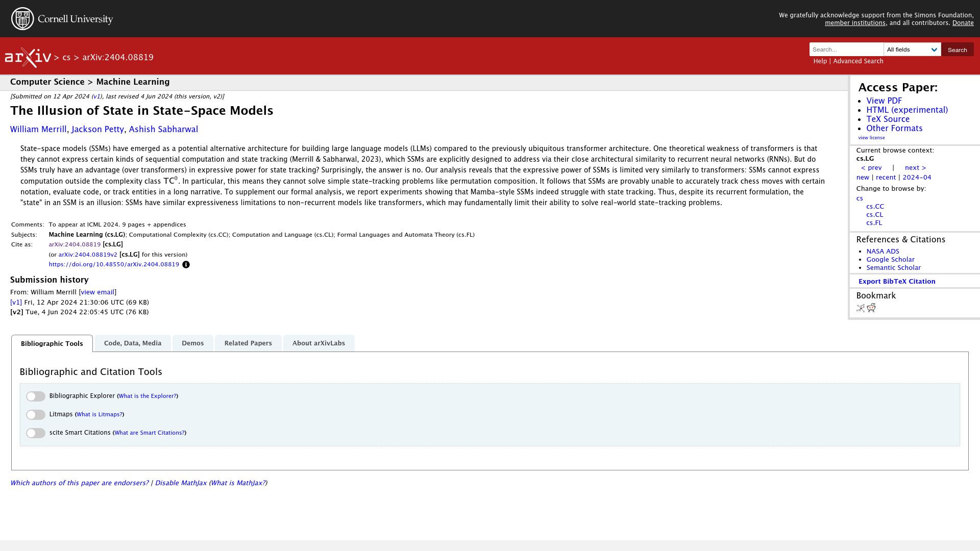Open the member institutions link
This screenshot has width=980, height=551.
point(855,23)
